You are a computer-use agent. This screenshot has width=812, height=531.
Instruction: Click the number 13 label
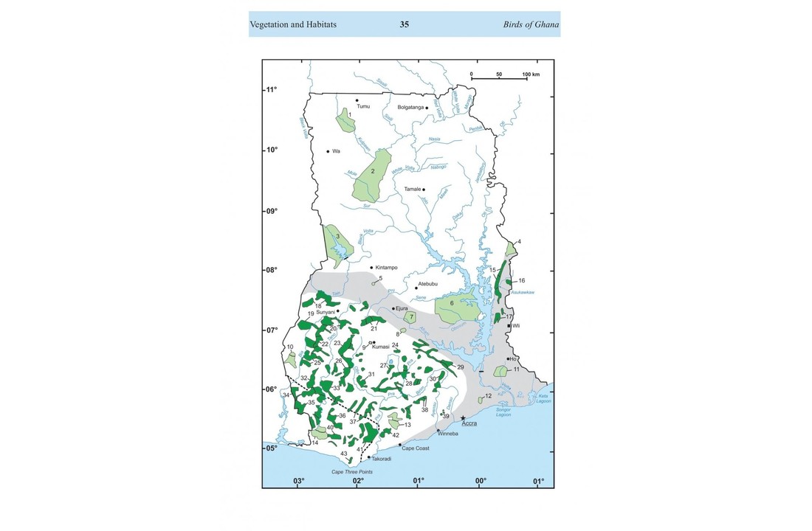pos(407,425)
